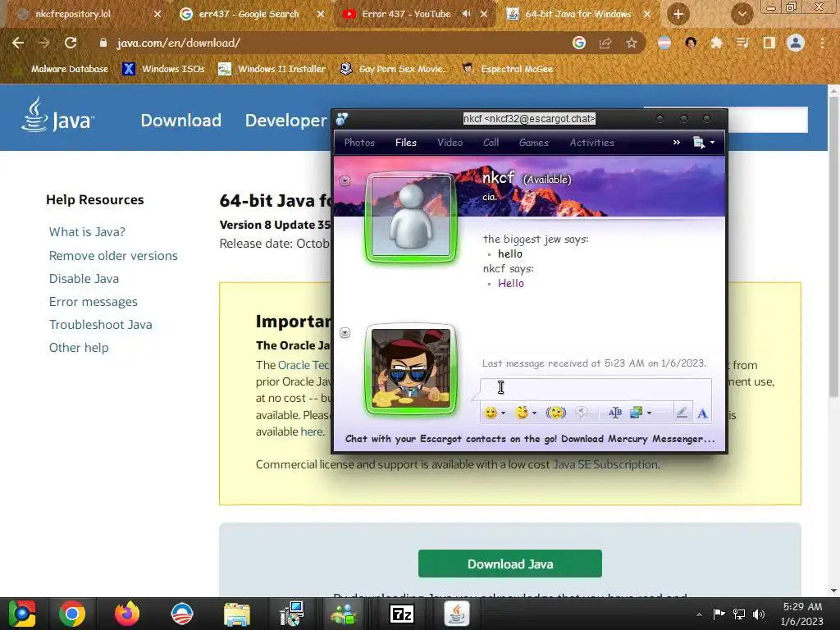Share this page using the share icon

click(x=605, y=43)
